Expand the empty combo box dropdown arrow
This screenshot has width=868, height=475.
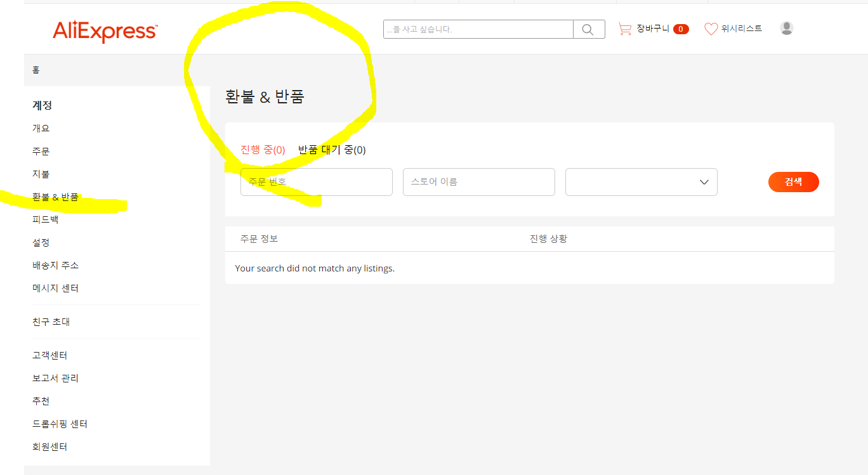pyautogui.click(x=704, y=182)
